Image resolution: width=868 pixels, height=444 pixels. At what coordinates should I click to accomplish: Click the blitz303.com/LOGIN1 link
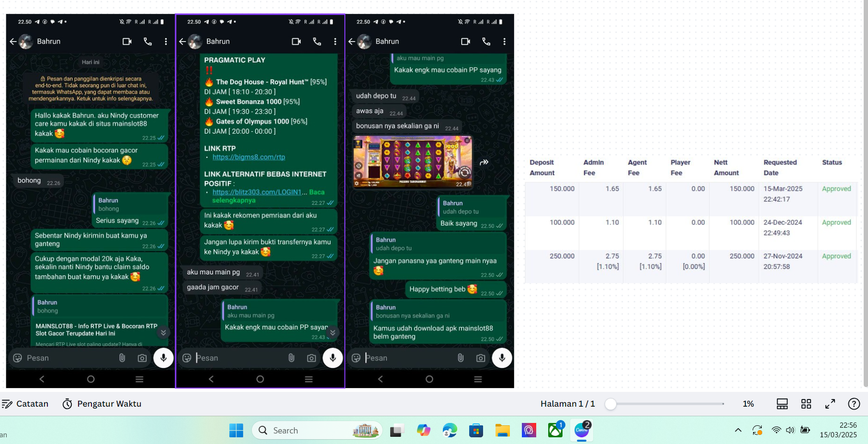tap(257, 192)
